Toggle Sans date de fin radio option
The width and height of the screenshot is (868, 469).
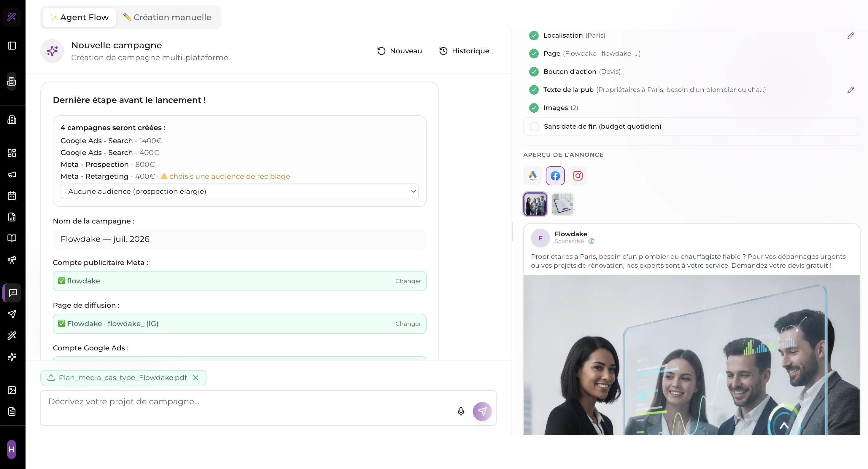tap(534, 127)
